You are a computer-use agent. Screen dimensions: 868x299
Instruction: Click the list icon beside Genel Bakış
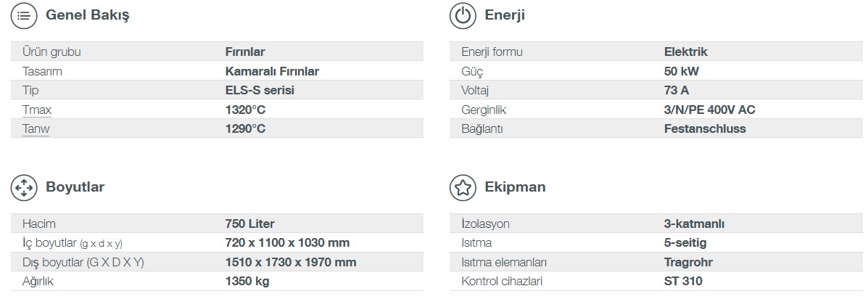point(24,15)
